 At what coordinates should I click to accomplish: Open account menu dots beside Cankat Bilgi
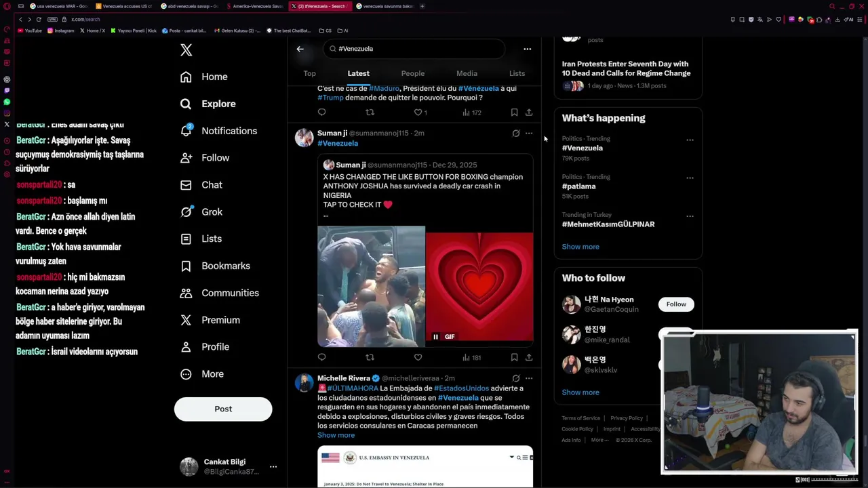coord(273,467)
